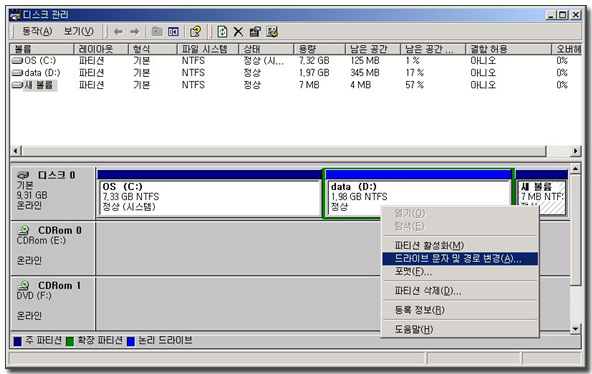Click the drive icon beside data (D:) row

[17, 73]
